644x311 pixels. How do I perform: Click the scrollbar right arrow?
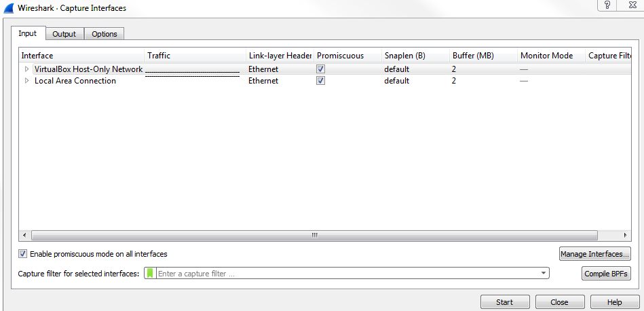(625, 236)
